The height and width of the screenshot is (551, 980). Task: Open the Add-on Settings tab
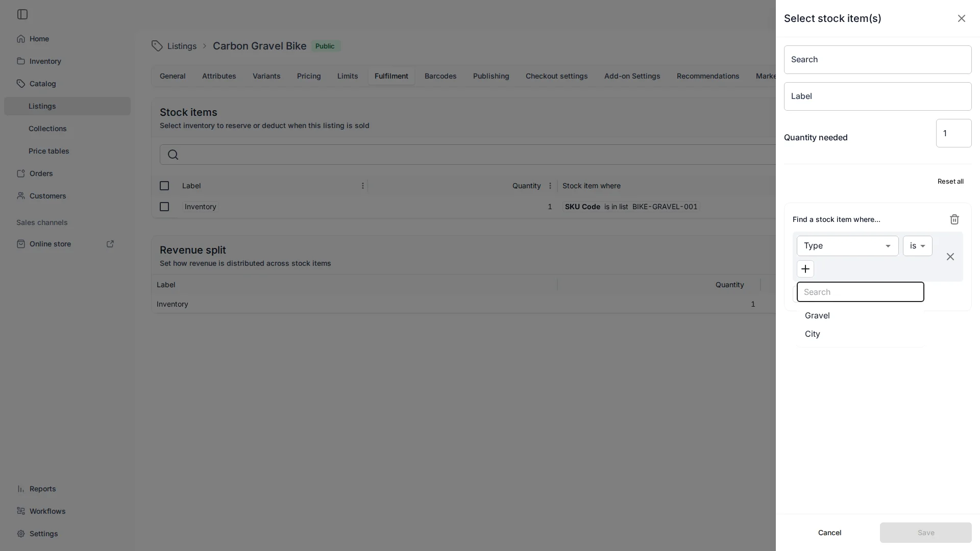pos(632,76)
